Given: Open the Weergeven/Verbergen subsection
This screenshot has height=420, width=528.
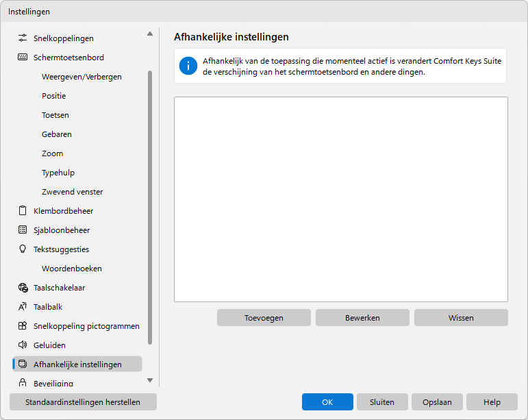Looking at the screenshot, I should (81, 77).
